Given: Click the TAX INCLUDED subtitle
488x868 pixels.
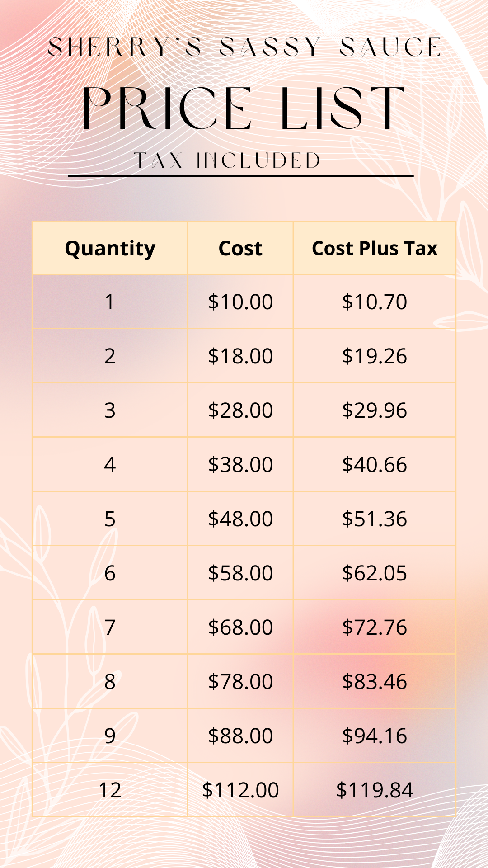Looking at the screenshot, I should click(227, 160).
